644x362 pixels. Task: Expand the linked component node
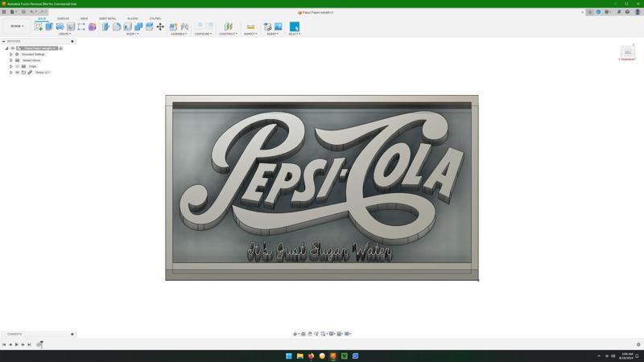click(11, 72)
